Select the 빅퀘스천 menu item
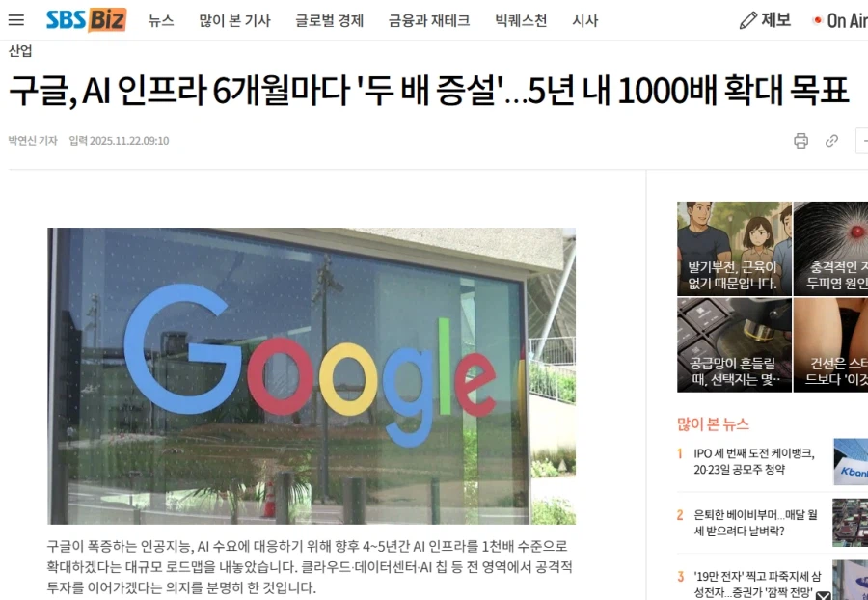 pos(521,20)
